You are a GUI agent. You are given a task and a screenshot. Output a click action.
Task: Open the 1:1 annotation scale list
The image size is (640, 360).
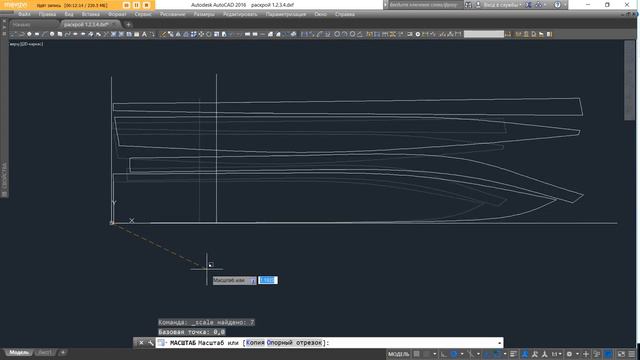tap(556, 354)
